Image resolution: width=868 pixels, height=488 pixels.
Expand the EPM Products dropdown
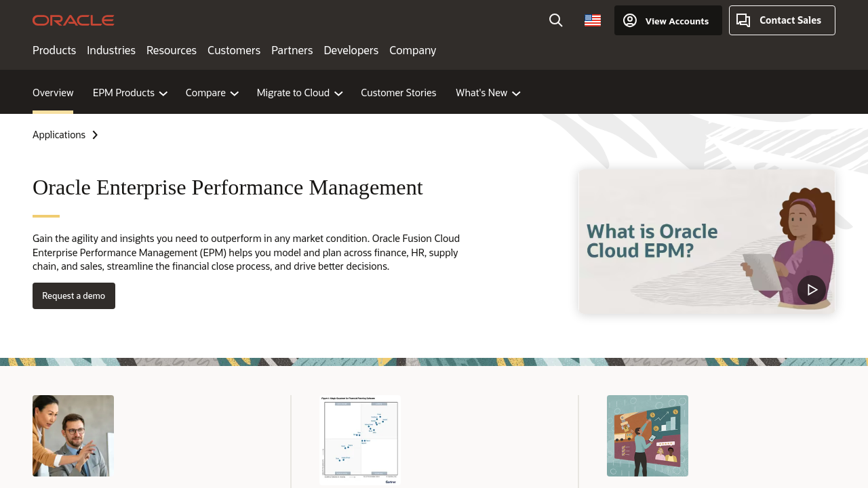click(x=130, y=93)
